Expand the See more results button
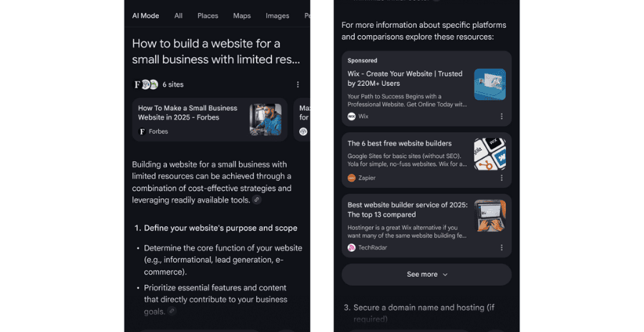The image size is (644, 332). (426, 275)
